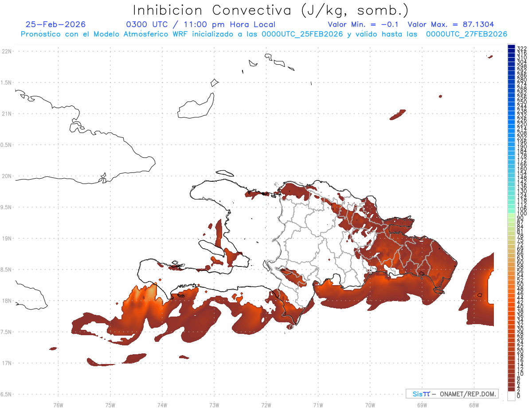This screenshot has height=411, width=532.
Task: Click the '75W' longitude label
Action: (x=110, y=405)
